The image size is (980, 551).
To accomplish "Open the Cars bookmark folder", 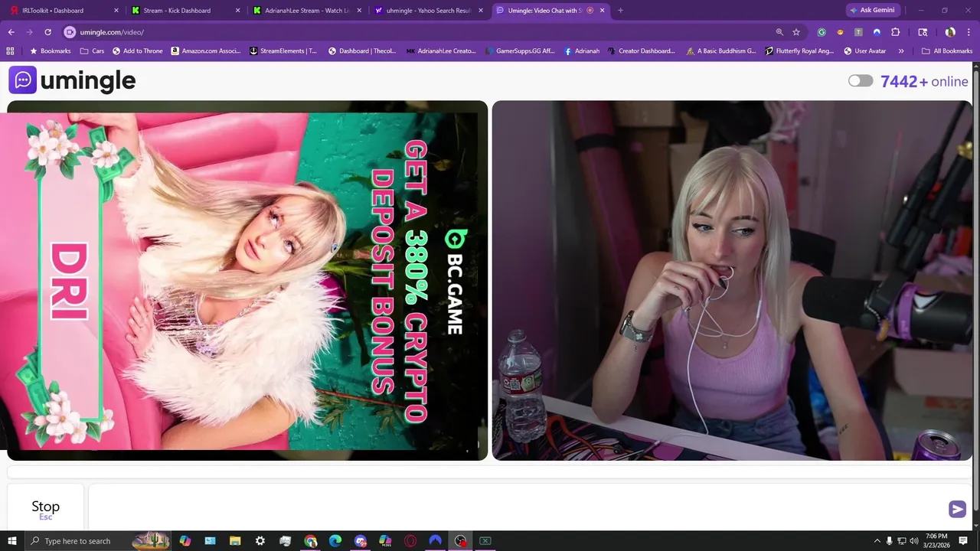I will tap(92, 51).
